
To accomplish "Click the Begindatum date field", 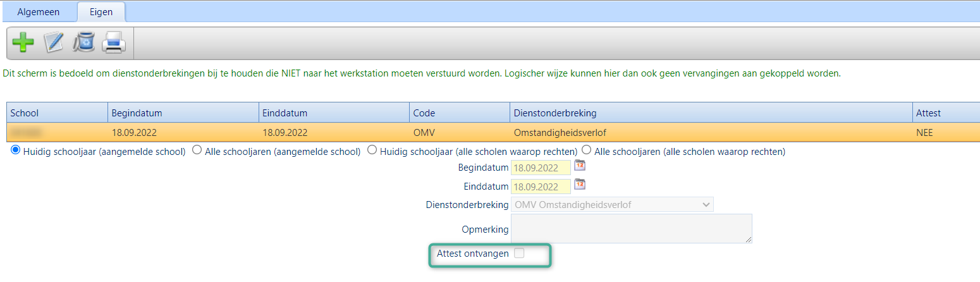I will 541,168.
